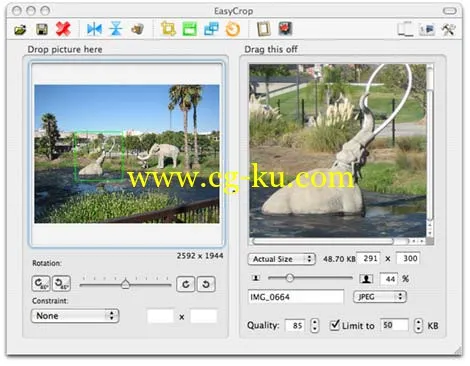Image resolution: width=470 pixels, height=366 pixels.
Task: Click the blank pages icon at toolbar right
Action: click(405, 29)
